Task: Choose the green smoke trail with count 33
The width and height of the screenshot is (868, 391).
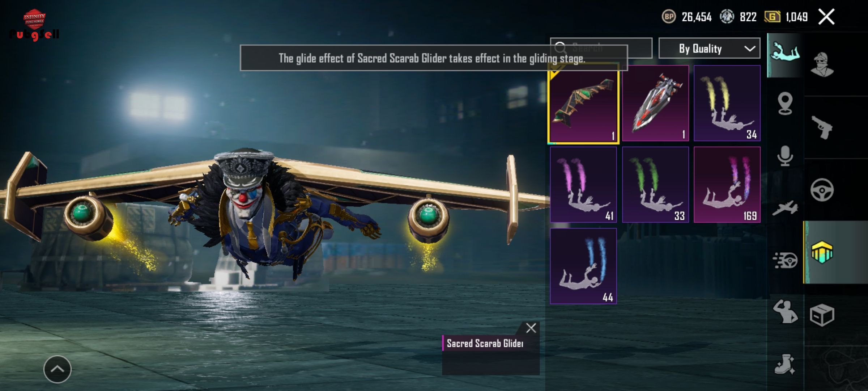Action: click(655, 185)
